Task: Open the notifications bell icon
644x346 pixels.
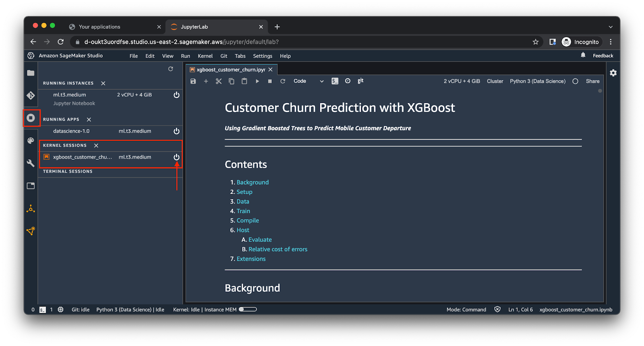Action: click(x=583, y=55)
